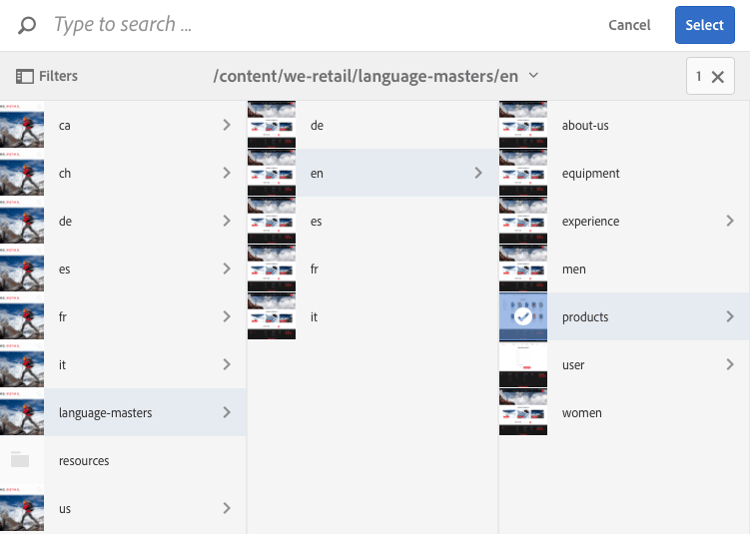Select the it language thumbnail in middle column
Screen dimensions: 750x534
point(272,316)
